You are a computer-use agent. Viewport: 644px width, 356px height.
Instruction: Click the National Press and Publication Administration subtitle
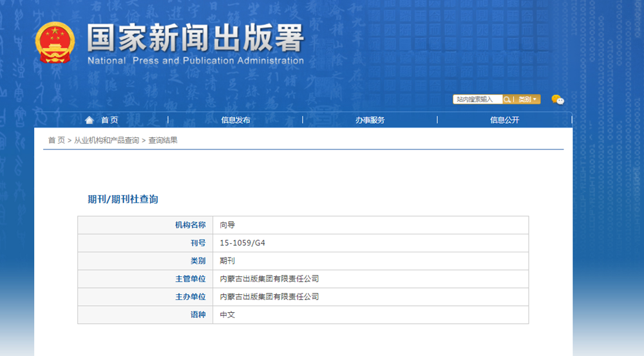pyautogui.click(x=196, y=61)
